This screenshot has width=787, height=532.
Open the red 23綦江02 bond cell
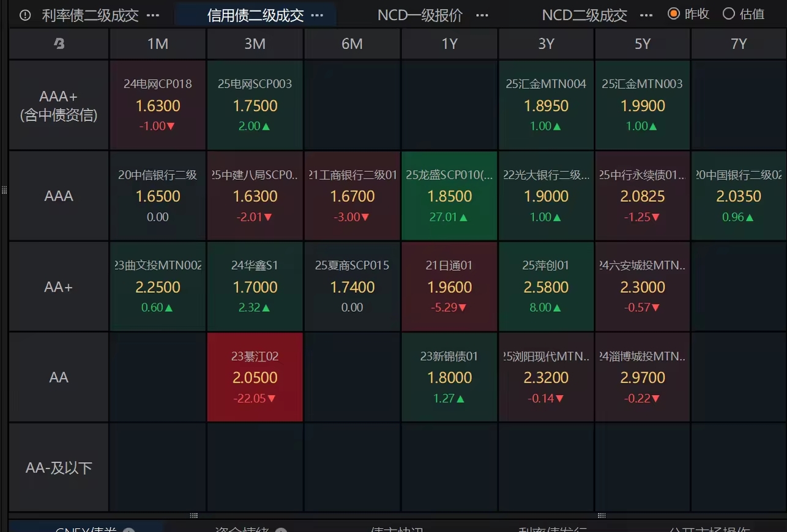click(255, 377)
